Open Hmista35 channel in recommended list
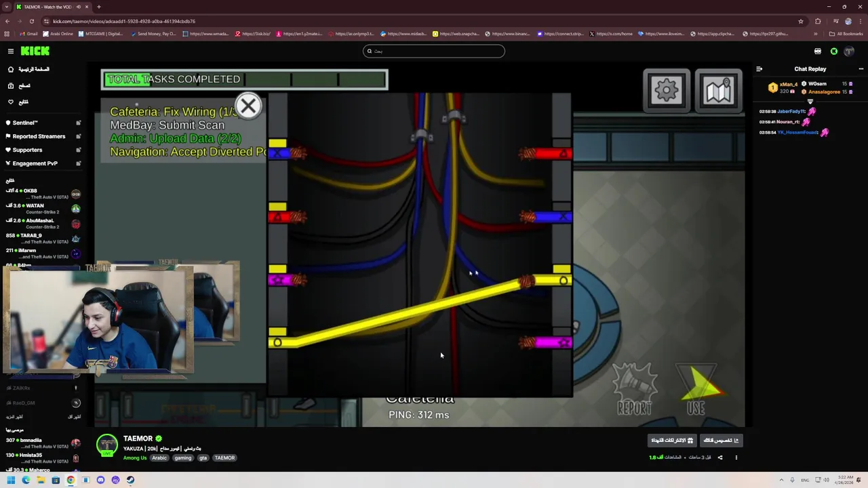The height and width of the screenshot is (488, 868). pos(42,458)
